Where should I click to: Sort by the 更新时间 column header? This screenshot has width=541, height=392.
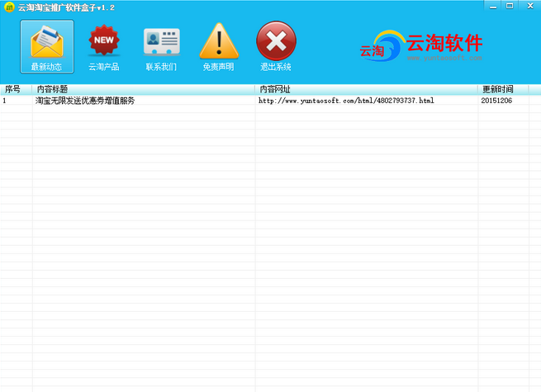pos(503,89)
